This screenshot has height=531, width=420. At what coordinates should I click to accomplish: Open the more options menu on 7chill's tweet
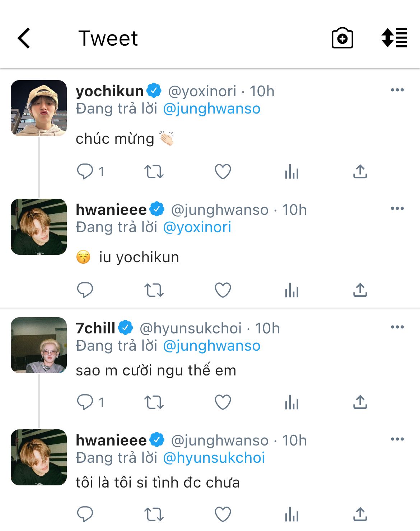click(397, 327)
